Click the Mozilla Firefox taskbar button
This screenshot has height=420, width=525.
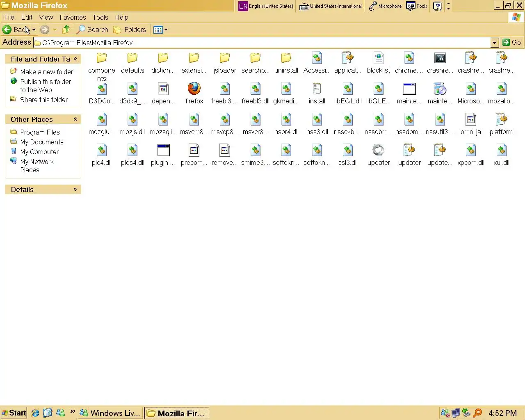tap(177, 413)
